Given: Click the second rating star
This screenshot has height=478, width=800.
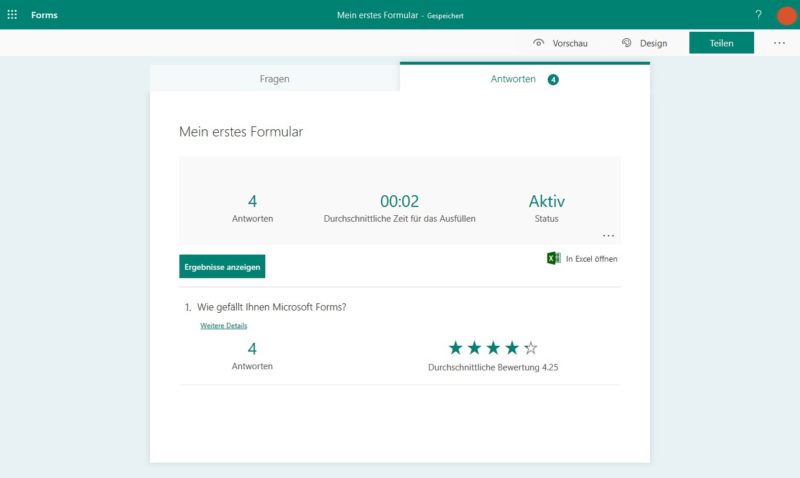Looking at the screenshot, I should point(474,348).
